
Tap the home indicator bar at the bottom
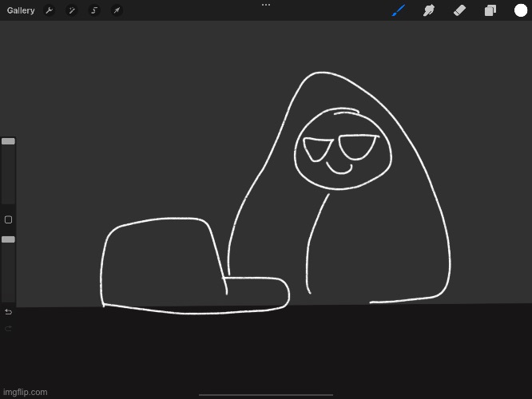click(x=266, y=394)
